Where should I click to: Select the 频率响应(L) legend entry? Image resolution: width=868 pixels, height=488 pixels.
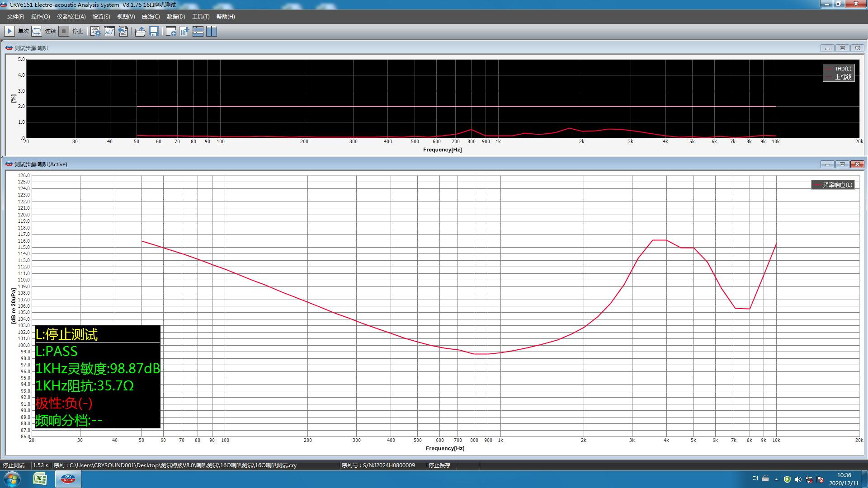pyautogui.click(x=833, y=185)
